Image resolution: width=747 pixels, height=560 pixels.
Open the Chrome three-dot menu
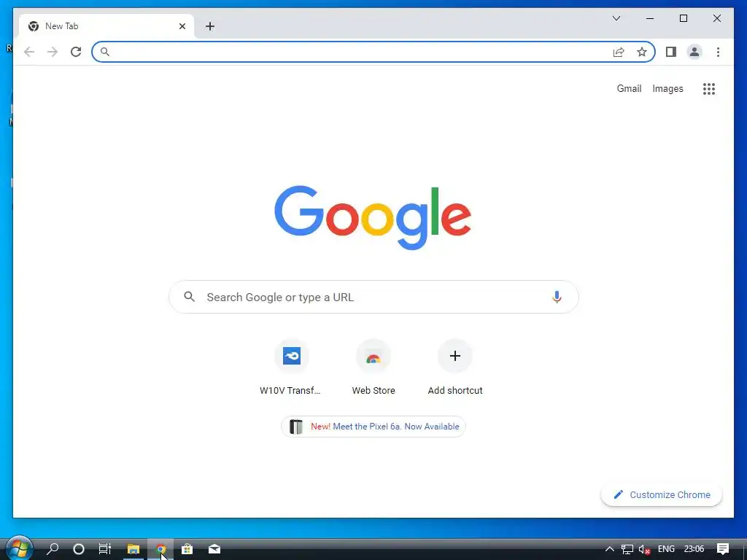[x=718, y=52]
